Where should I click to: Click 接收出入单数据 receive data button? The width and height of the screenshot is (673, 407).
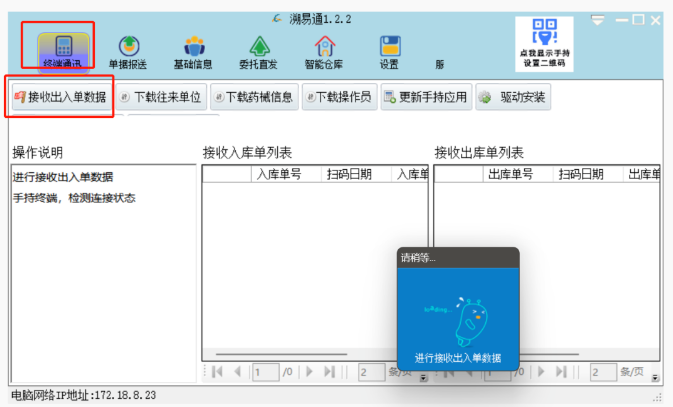(60, 98)
